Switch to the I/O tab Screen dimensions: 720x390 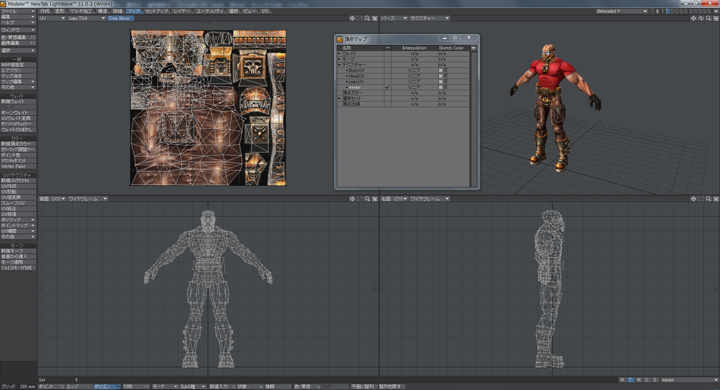265,11
